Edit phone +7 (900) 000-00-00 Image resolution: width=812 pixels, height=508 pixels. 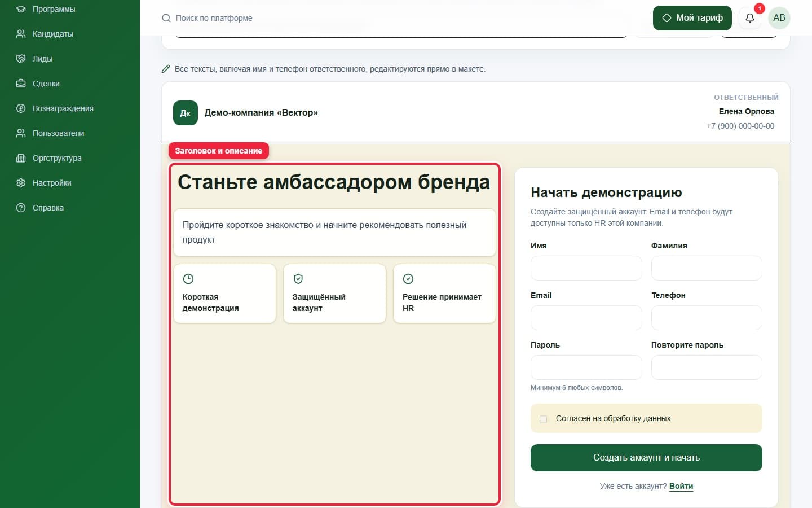point(740,126)
